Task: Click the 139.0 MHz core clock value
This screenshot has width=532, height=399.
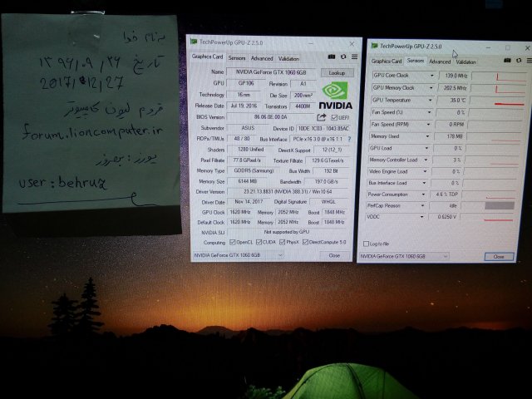Action: click(454, 76)
